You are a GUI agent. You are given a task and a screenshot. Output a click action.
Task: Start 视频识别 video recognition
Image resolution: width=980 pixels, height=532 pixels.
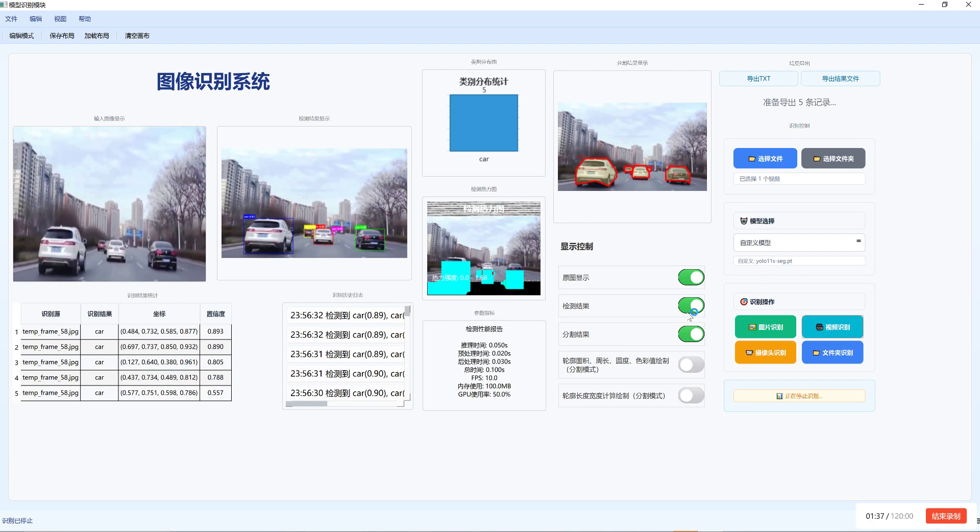(x=832, y=327)
